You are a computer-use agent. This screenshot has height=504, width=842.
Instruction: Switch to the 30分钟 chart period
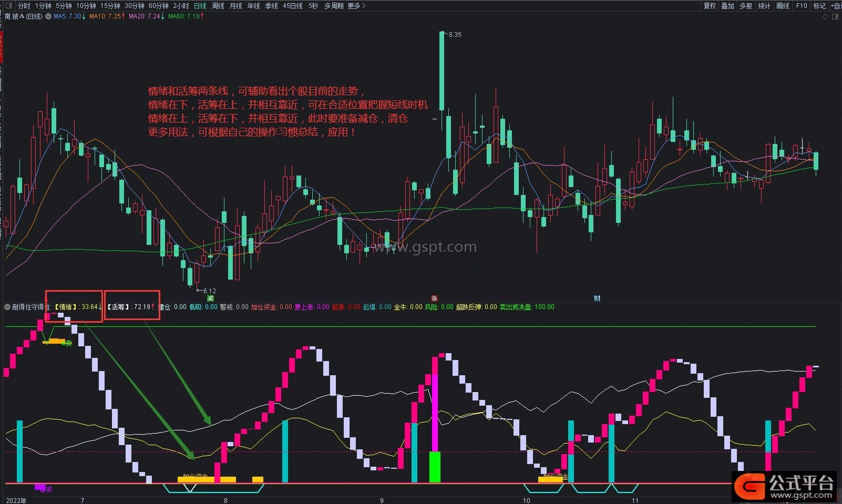(135, 6)
